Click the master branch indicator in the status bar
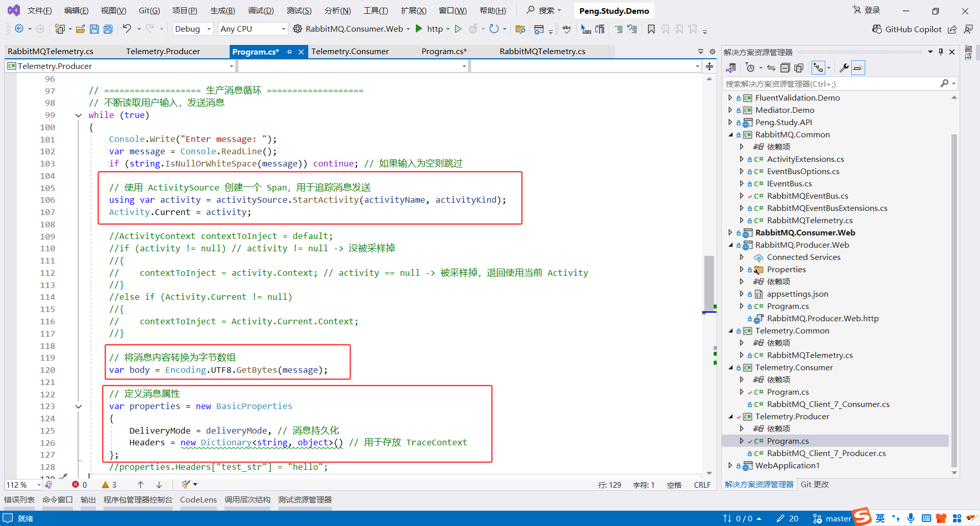The width and height of the screenshot is (980, 526). (832, 518)
